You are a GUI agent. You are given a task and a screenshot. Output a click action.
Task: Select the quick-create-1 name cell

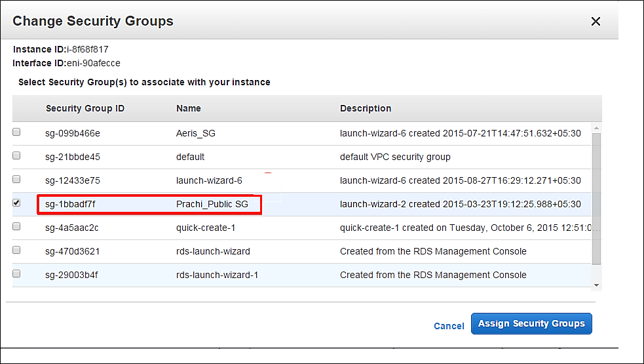point(204,228)
